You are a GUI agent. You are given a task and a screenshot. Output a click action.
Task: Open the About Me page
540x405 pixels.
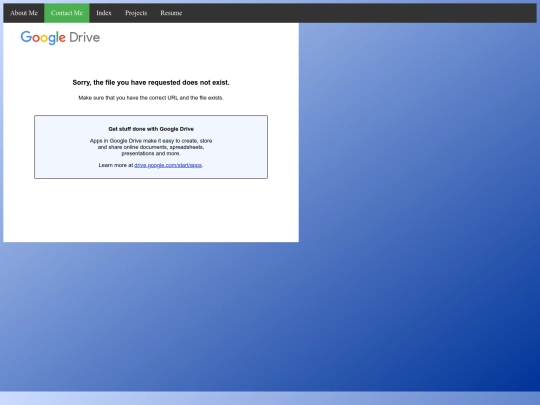(x=24, y=13)
